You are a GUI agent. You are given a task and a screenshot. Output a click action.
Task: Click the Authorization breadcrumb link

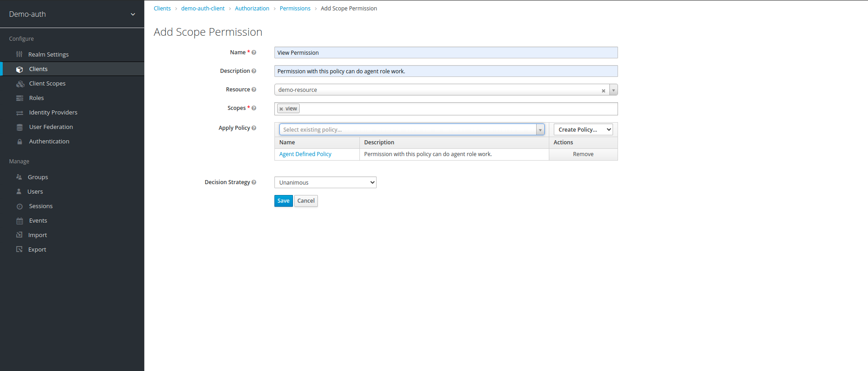point(252,9)
